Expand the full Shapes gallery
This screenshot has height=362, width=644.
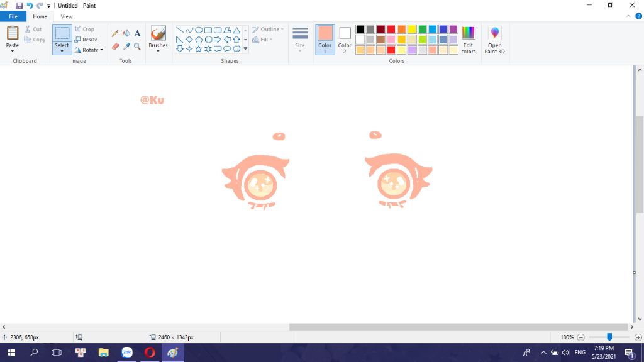[245, 49]
